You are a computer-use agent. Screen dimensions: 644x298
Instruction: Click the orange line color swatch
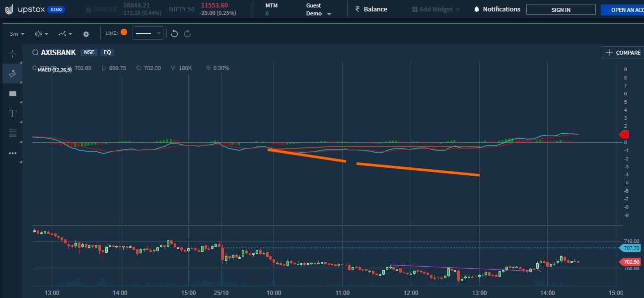click(x=124, y=32)
